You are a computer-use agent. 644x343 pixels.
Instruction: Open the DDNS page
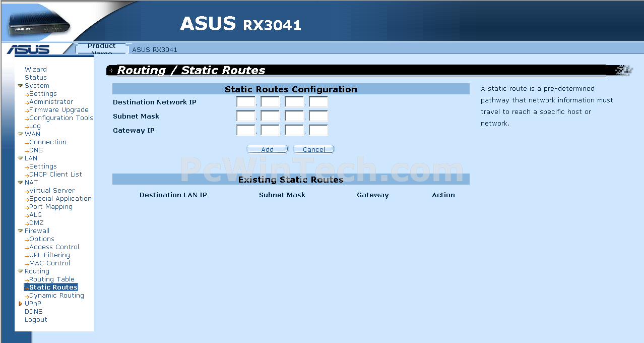(x=34, y=312)
